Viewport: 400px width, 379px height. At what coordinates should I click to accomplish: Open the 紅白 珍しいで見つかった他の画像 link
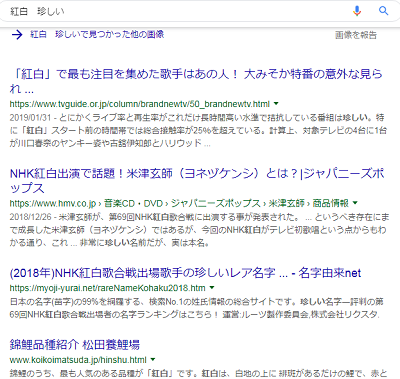click(97, 34)
